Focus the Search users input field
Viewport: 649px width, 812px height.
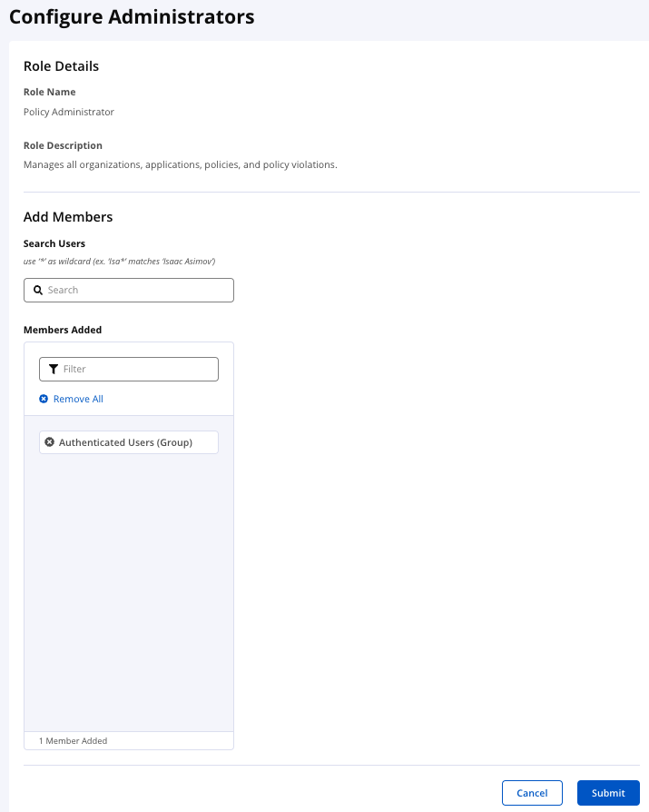coord(129,290)
